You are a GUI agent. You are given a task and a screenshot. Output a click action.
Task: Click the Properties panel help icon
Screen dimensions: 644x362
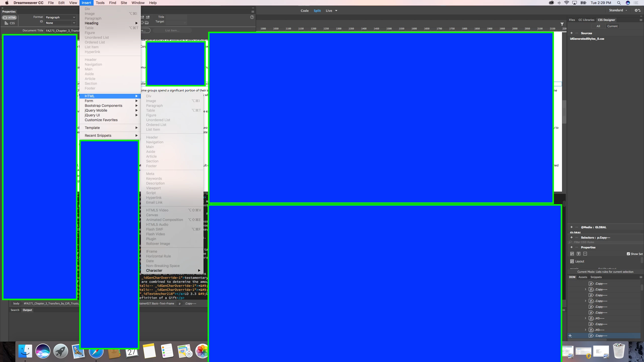[252, 17]
